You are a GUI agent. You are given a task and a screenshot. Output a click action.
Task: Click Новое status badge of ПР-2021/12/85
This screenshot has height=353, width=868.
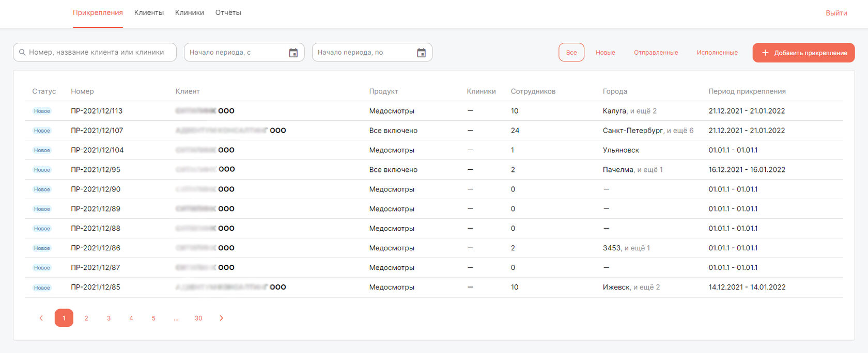42,287
